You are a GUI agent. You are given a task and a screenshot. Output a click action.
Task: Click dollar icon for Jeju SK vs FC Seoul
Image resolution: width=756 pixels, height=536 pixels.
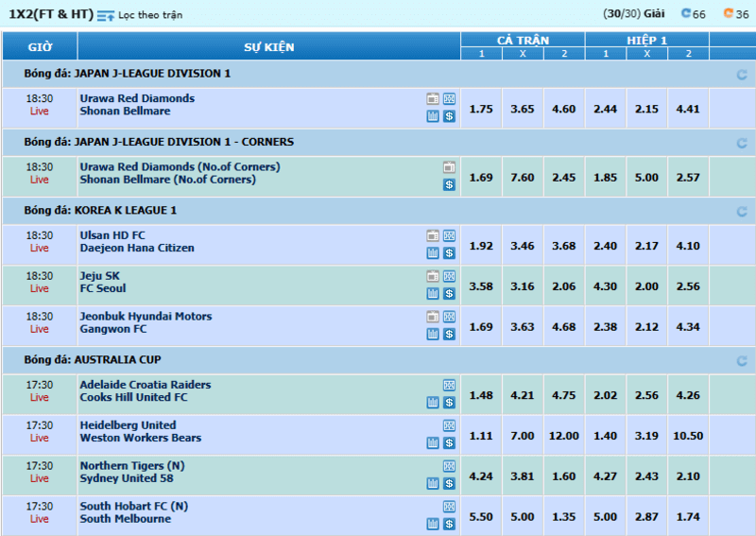(x=450, y=293)
